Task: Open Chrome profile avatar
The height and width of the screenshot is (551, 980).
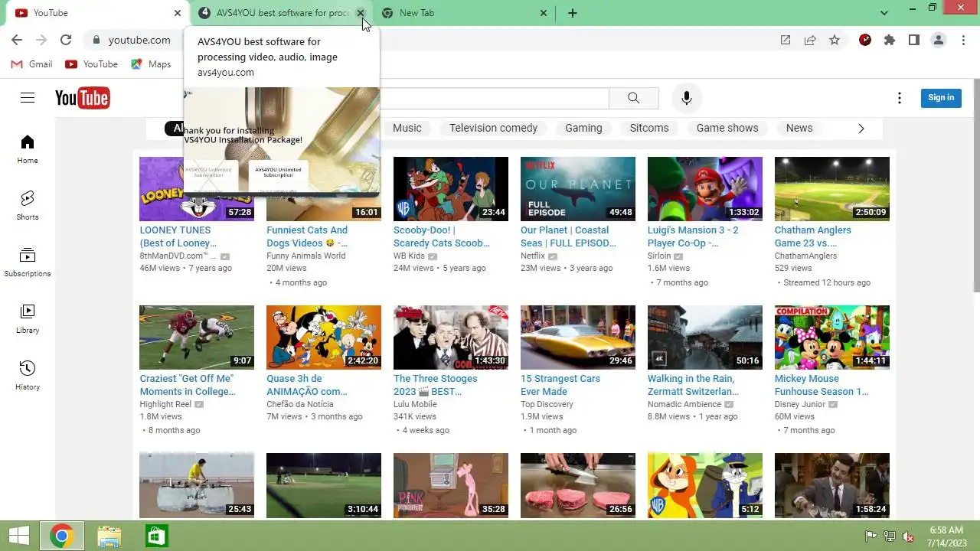Action: pyautogui.click(x=939, y=40)
